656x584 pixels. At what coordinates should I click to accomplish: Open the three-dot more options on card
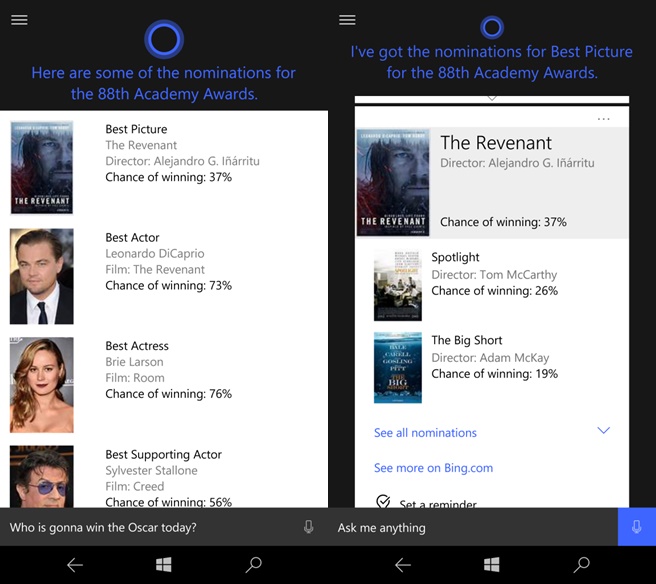[604, 119]
